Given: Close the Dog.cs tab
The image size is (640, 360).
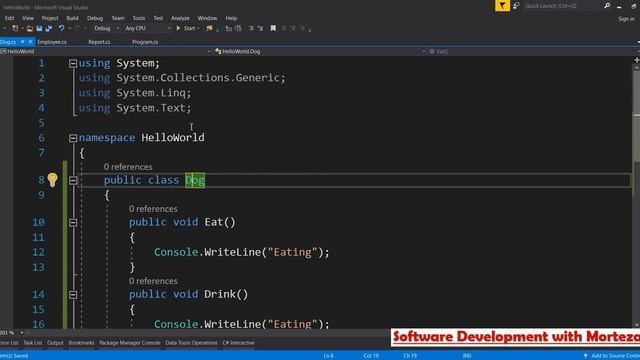Looking at the screenshot, I should [30, 42].
